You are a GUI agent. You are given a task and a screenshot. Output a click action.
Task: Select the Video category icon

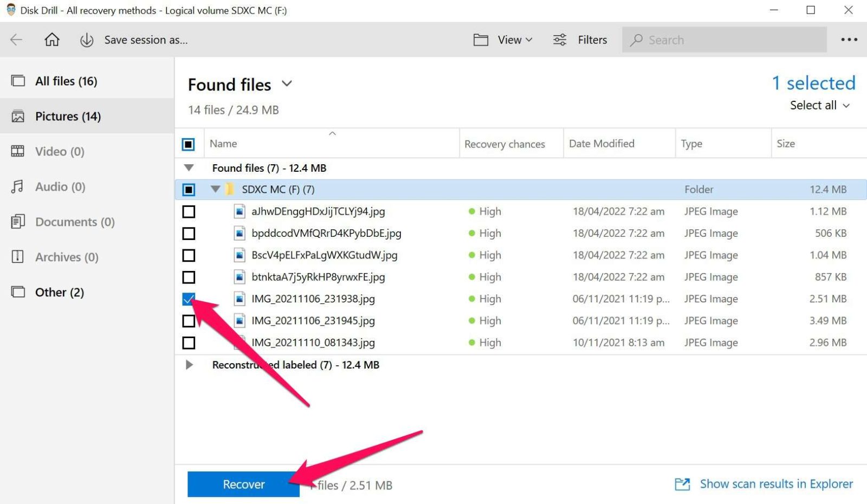click(18, 151)
